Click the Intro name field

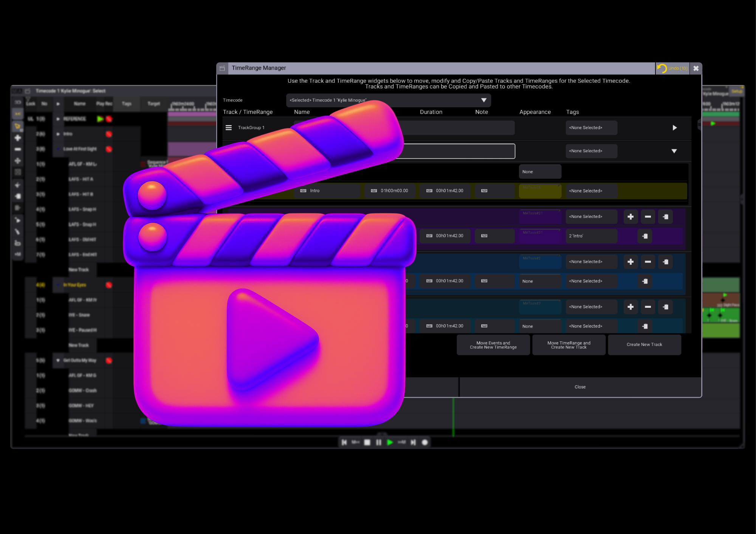coord(327,191)
